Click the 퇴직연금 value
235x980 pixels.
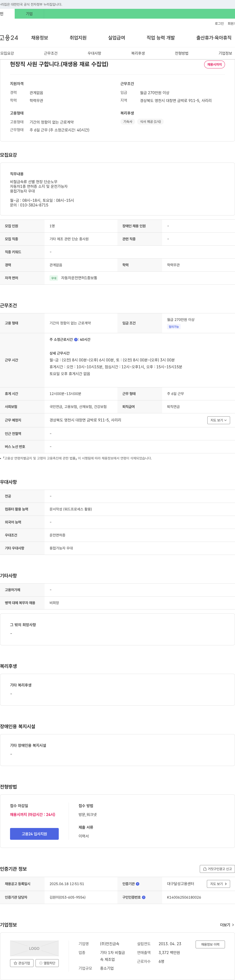[x=174, y=407]
